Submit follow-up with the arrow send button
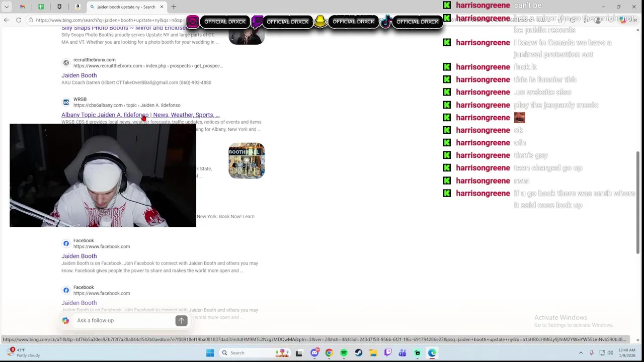This screenshot has height=362, width=644. point(181,321)
